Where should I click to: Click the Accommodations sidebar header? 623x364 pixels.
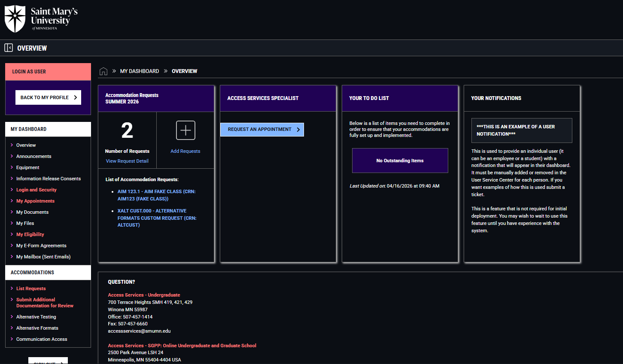[48, 273]
